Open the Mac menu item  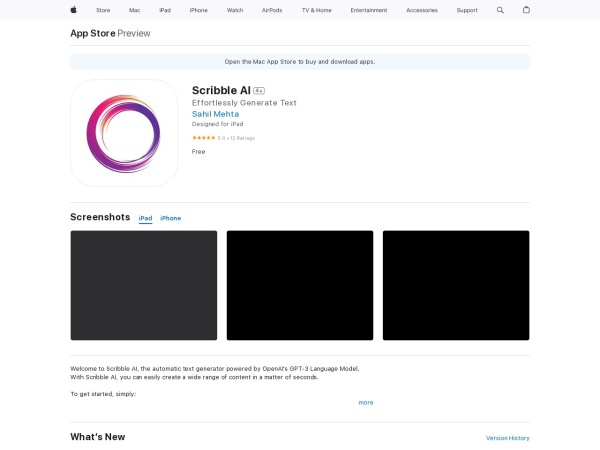[x=134, y=10]
